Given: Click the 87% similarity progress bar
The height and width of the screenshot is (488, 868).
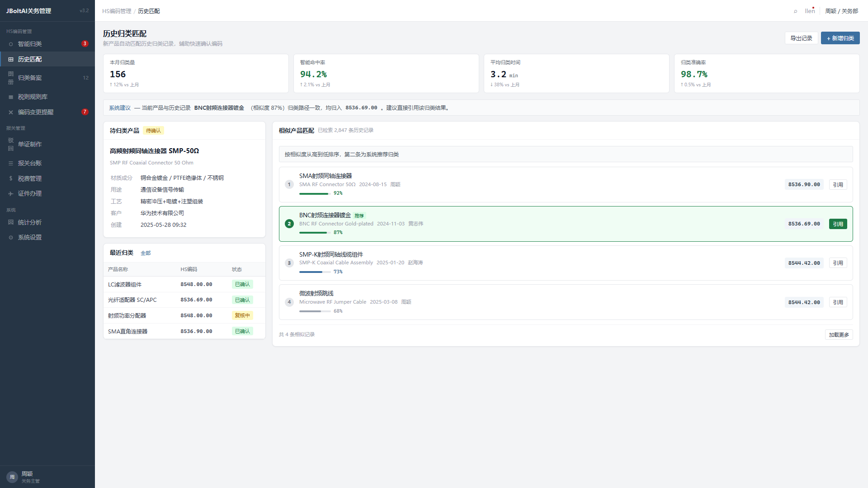Looking at the screenshot, I should [315, 233].
